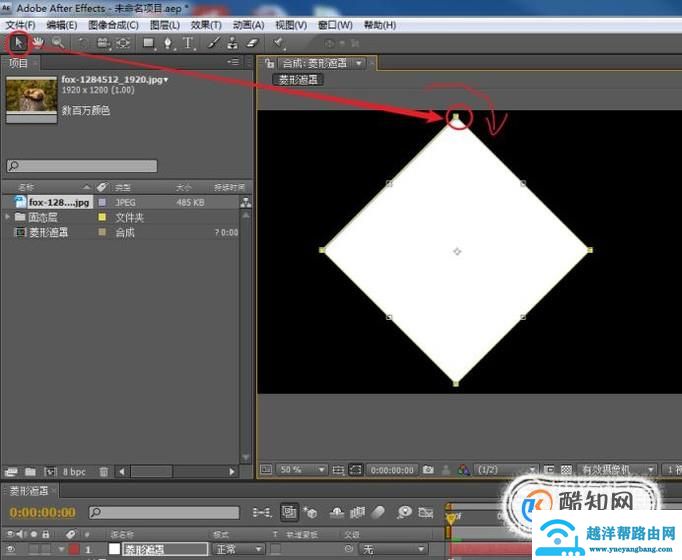Viewport: 682px width, 560px height.
Task: Open composition name dropdown in viewer tab
Action: 359,63
